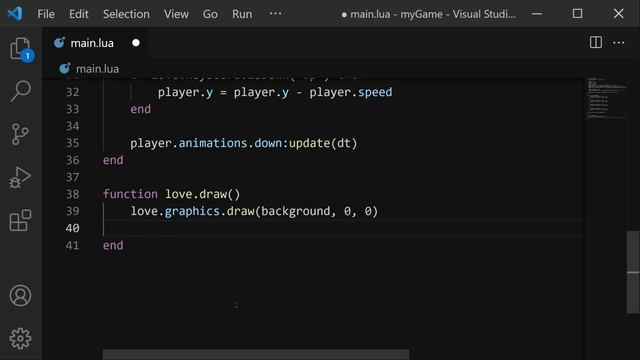Open the Extensions view
Viewport: 640px width, 360px height.
point(20,220)
